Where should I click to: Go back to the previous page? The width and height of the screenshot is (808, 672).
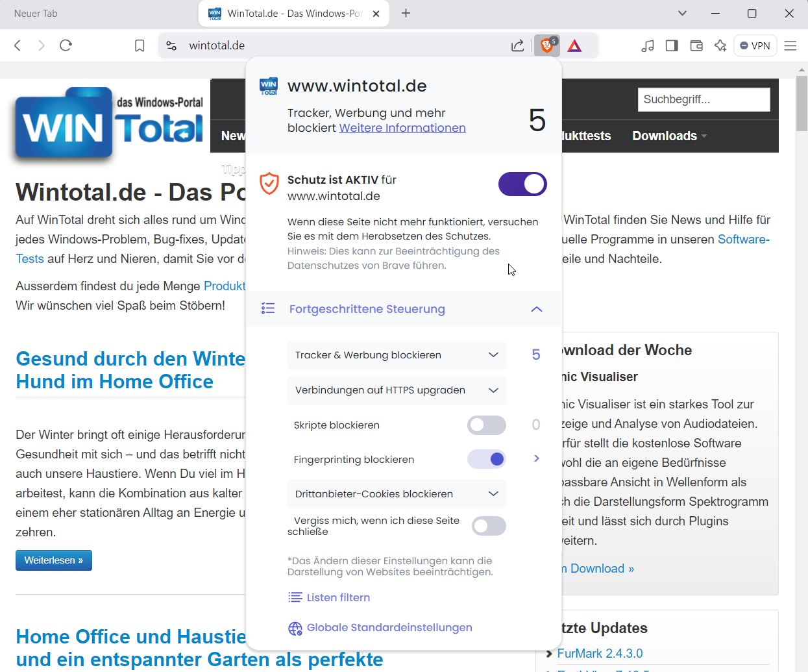[18, 45]
